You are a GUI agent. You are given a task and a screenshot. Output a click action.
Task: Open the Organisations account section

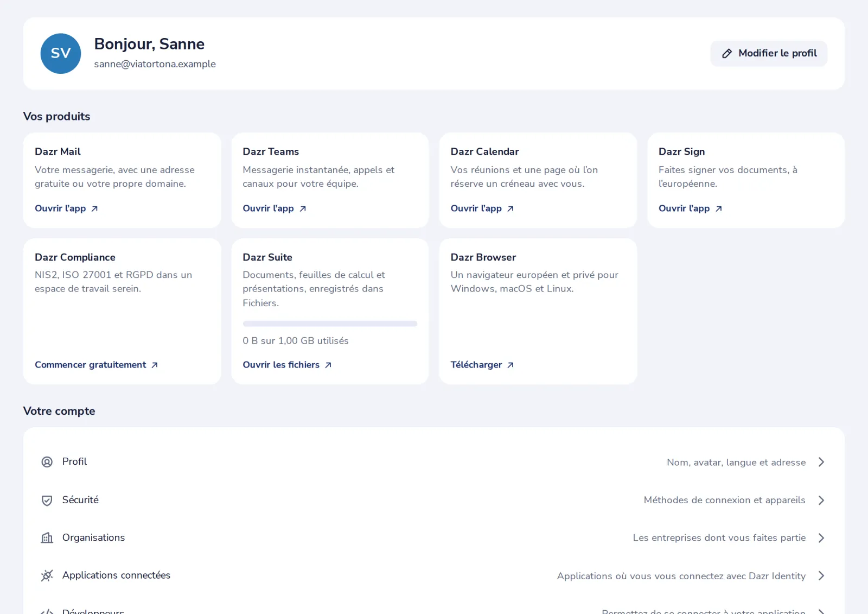(x=434, y=538)
